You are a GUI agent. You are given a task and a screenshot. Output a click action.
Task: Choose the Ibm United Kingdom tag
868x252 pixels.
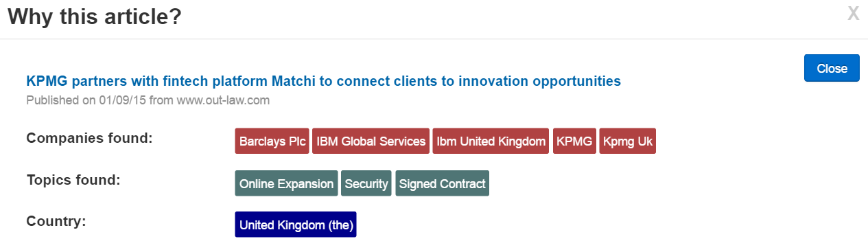click(x=491, y=141)
